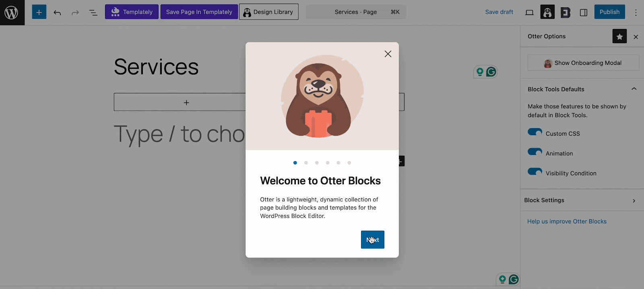The height and width of the screenshot is (289, 644).
Task: Unpin Otter Options using the star icon
Action: click(619, 36)
